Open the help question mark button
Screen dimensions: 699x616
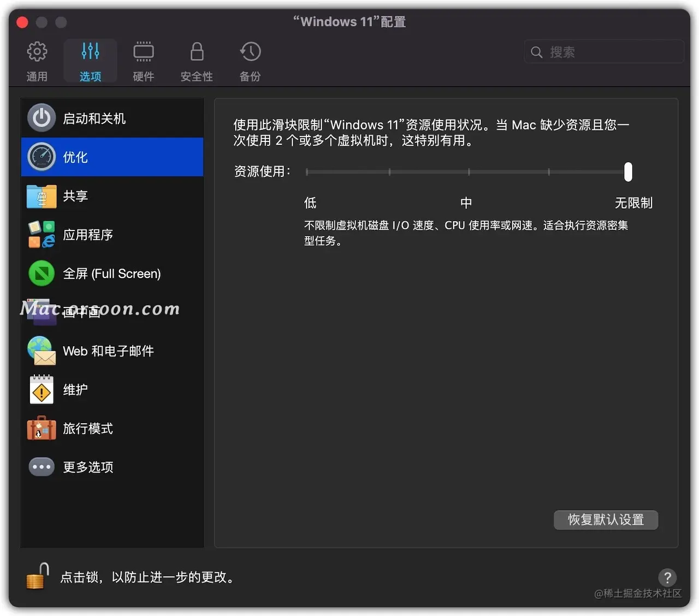(x=667, y=577)
